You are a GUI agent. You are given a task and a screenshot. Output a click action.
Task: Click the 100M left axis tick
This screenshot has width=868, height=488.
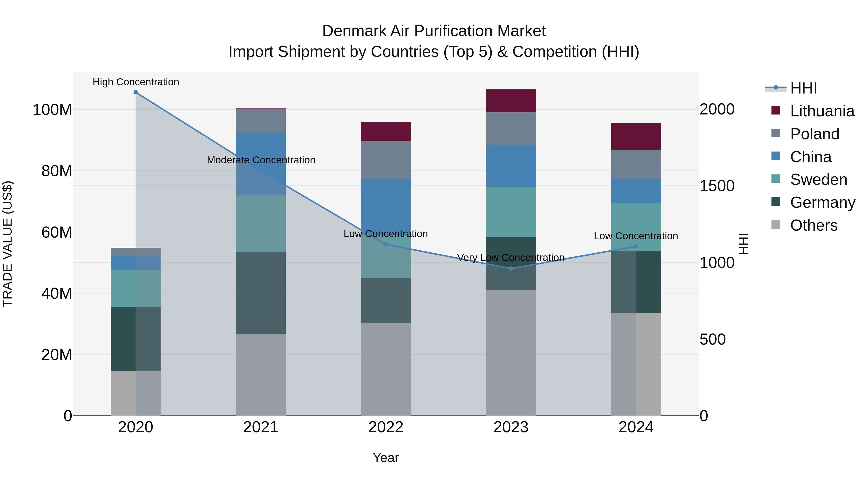[52, 110]
